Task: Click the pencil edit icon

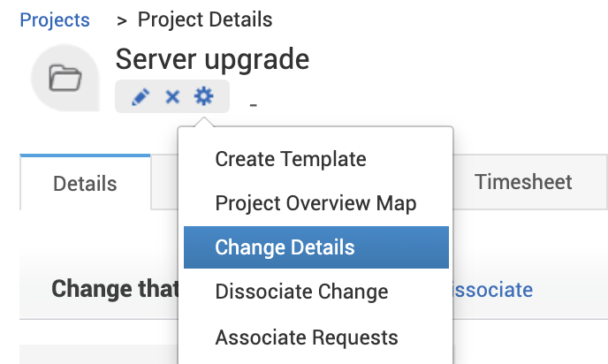Action: (140, 97)
